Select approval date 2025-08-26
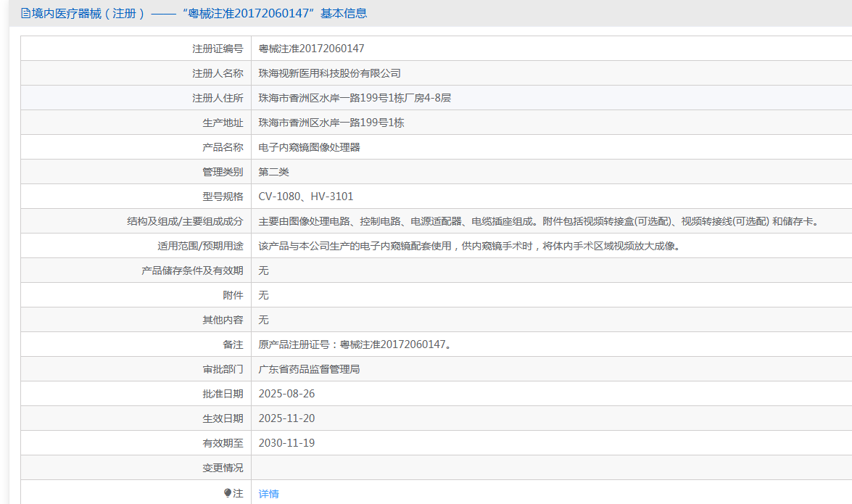This screenshot has width=852, height=504. [x=287, y=394]
